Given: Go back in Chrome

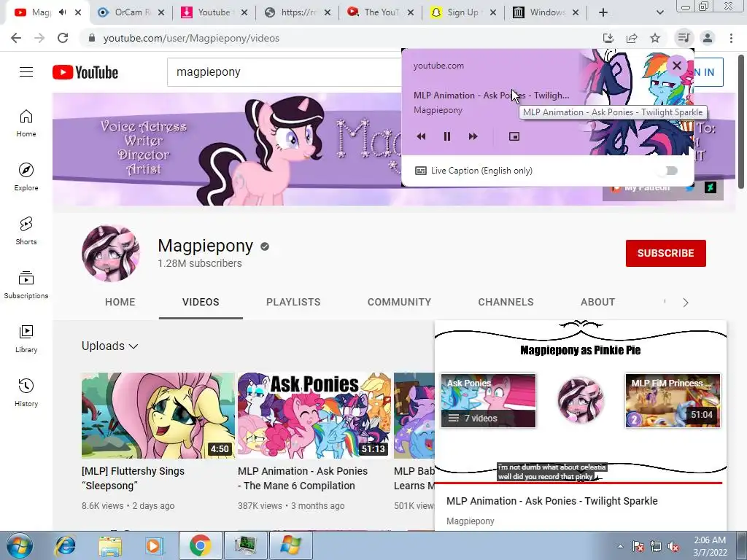Looking at the screenshot, I should tap(16, 38).
